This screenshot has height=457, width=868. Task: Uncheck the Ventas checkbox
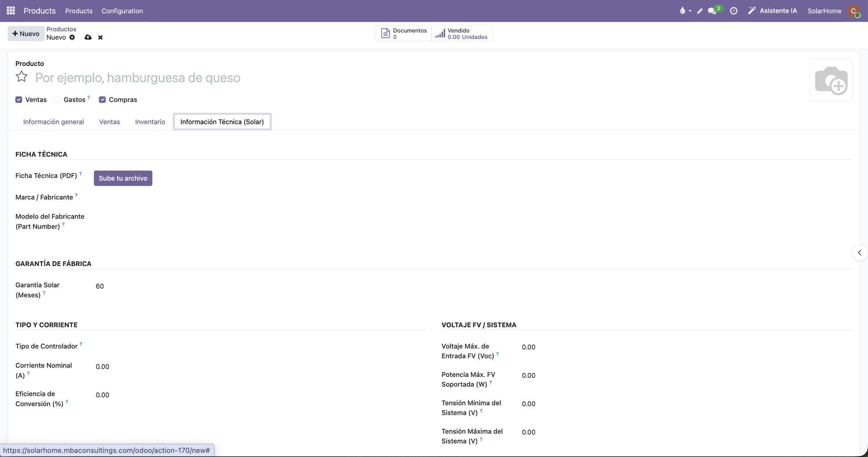click(19, 100)
